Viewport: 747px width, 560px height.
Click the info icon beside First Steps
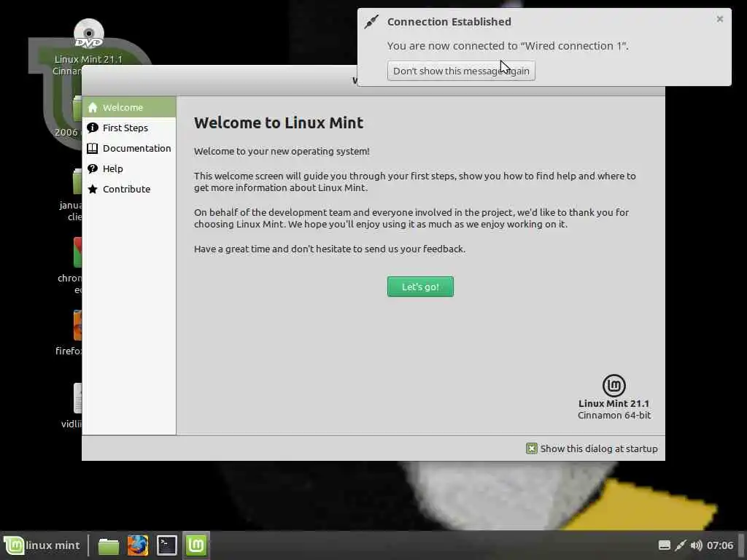click(93, 128)
